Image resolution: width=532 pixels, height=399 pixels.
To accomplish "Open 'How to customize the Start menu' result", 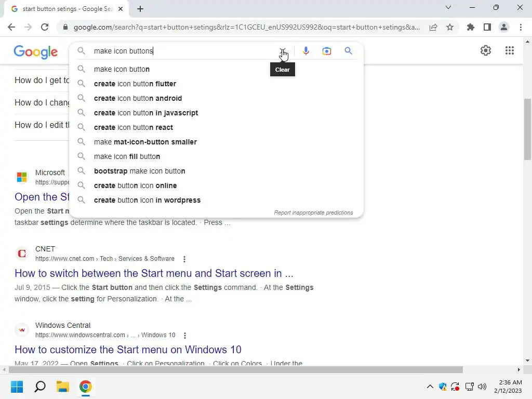I will pyautogui.click(x=128, y=350).
